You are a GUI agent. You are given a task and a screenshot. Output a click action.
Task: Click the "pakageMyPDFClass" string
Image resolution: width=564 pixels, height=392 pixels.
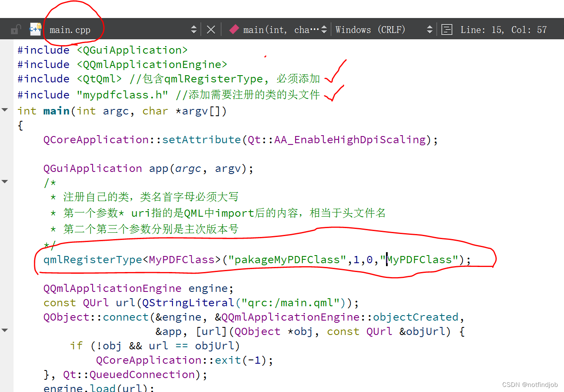pyautogui.click(x=287, y=259)
